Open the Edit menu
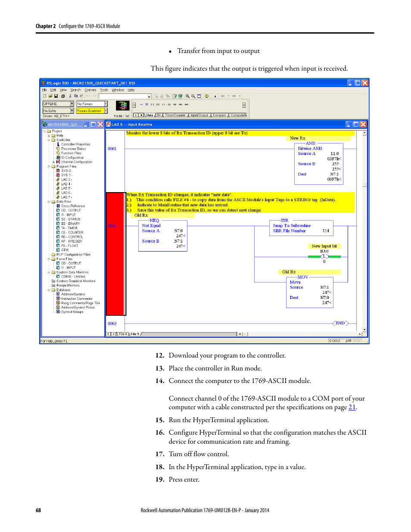 tap(53, 90)
